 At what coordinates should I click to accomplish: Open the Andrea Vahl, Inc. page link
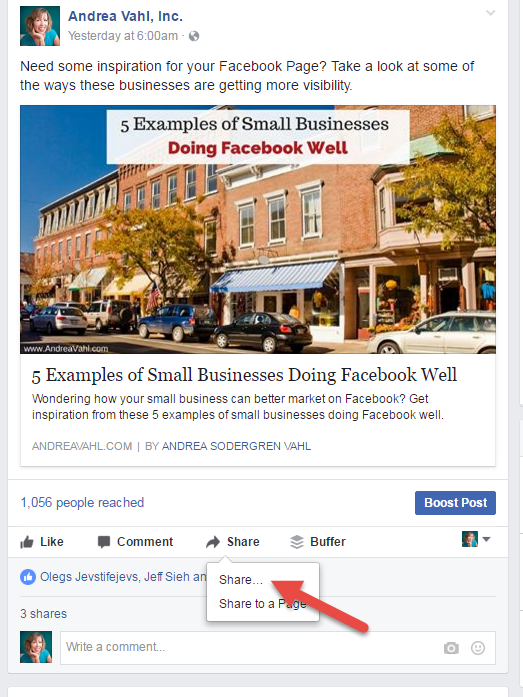[x=125, y=16]
